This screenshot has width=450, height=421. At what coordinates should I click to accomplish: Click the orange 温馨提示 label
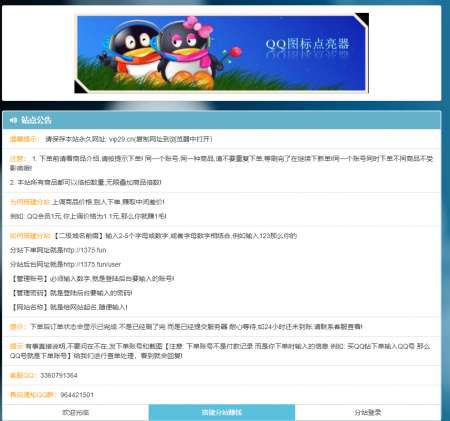point(25,139)
